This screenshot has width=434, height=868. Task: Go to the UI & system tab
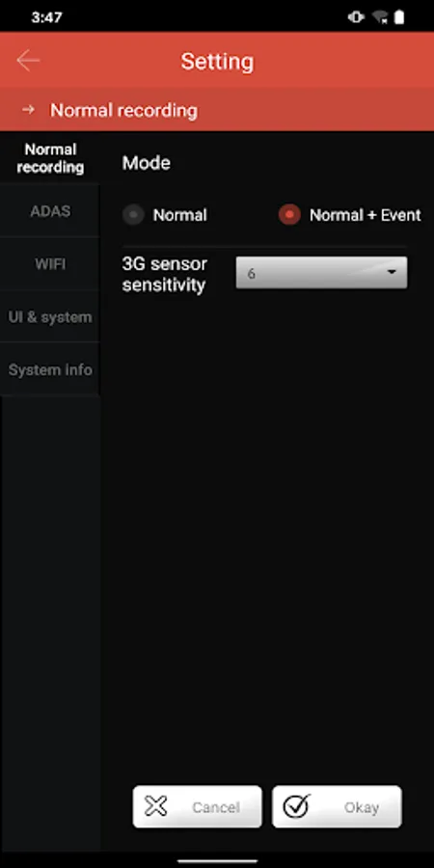pos(50,316)
